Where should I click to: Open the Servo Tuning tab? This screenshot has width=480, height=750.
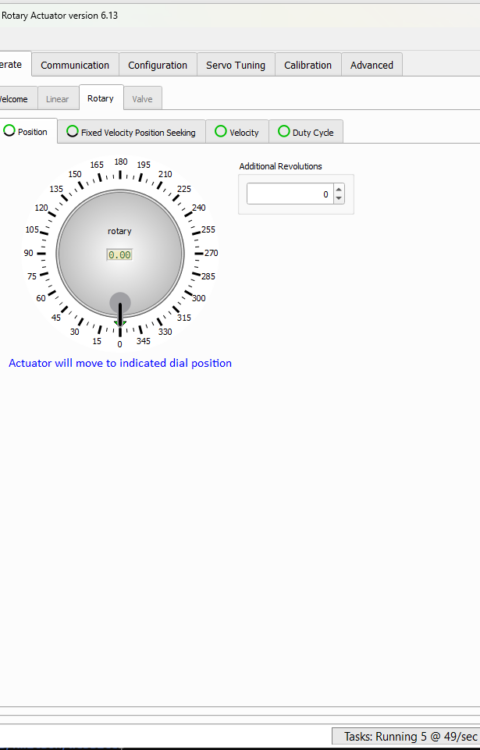pos(236,65)
